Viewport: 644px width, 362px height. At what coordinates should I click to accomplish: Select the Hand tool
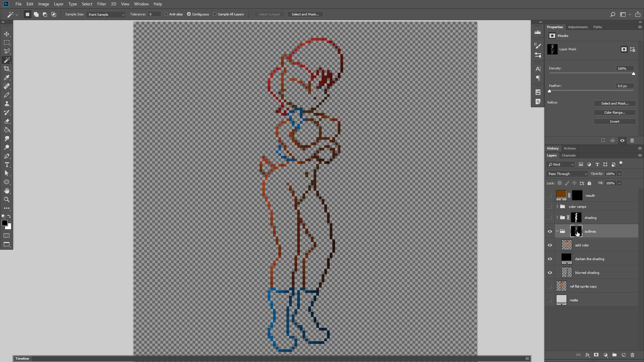(x=7, y=191)
